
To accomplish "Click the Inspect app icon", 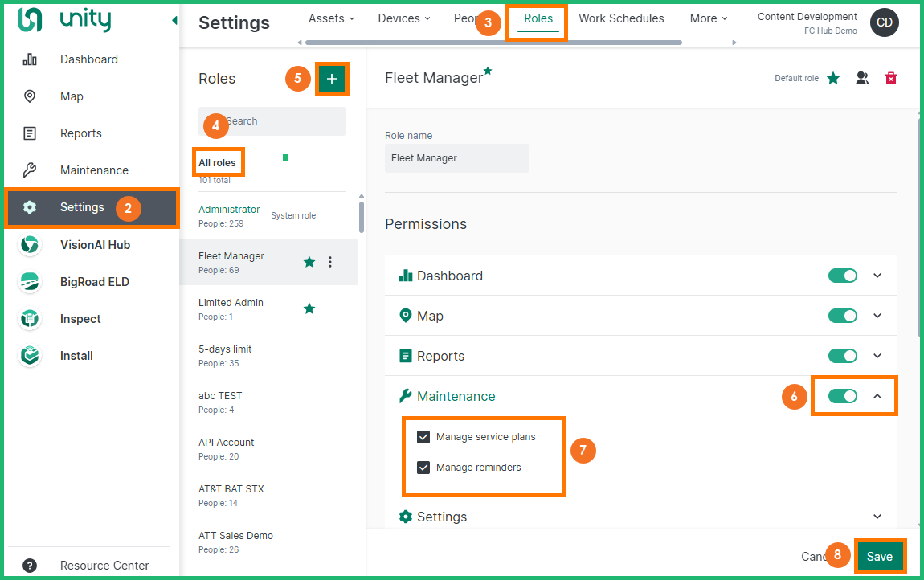I will click(30, 319).
